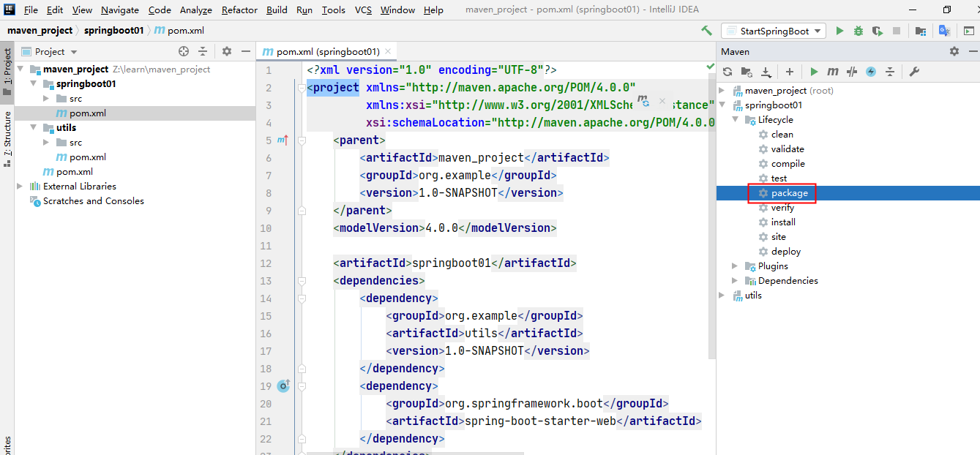The height and width of the screenshot is (455, 980).
Task: Collapse all in the Project panel
Action: click(x=203, y=51)
